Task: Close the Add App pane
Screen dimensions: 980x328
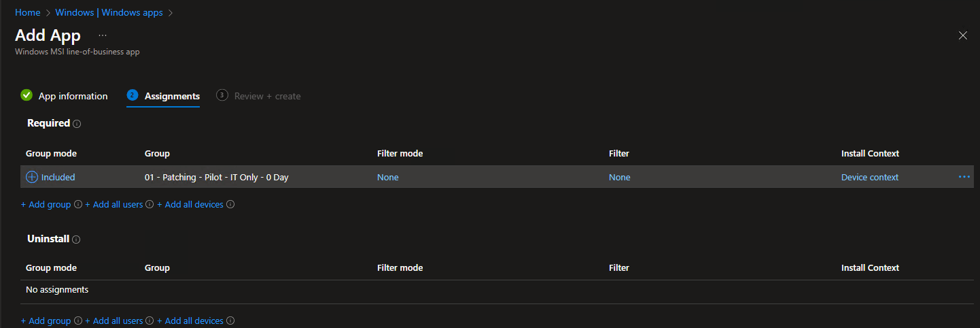Action: coord(963,35)
